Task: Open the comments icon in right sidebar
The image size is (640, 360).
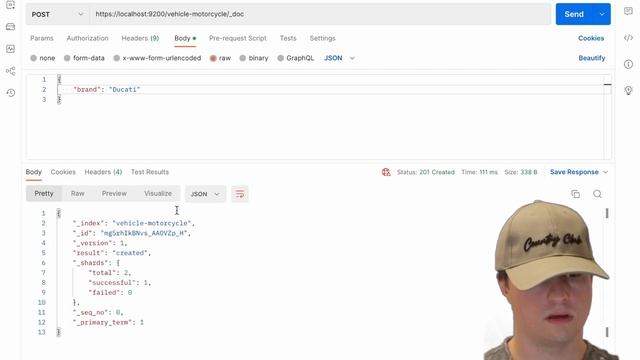Action: tap(628, 11)
